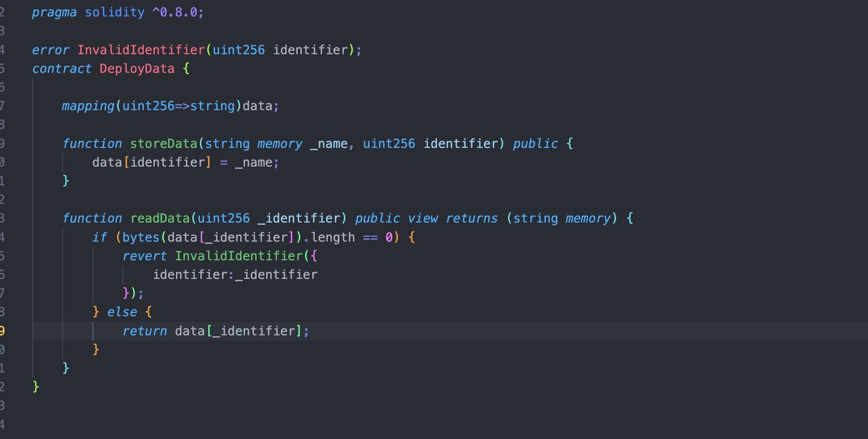
Task: Click the 'contract' keyword
Action: (62, 69)
